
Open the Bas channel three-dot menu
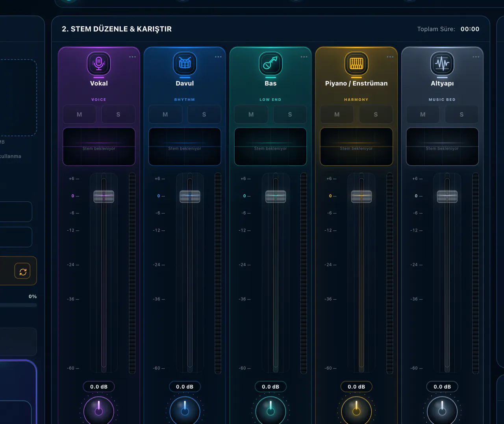point(304,57)
